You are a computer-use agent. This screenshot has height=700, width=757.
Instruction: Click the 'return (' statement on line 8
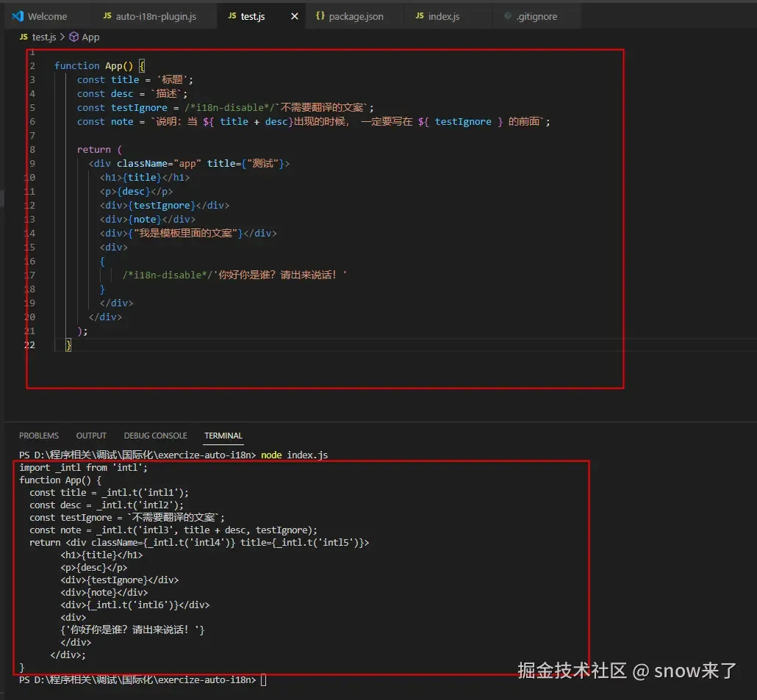click(99, 150)
